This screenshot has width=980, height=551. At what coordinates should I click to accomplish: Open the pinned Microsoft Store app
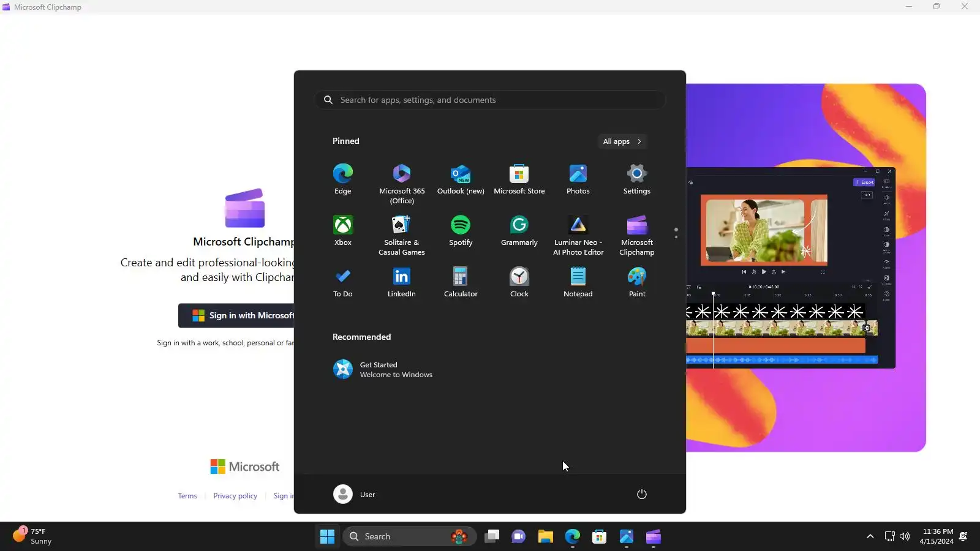(519, 179)
